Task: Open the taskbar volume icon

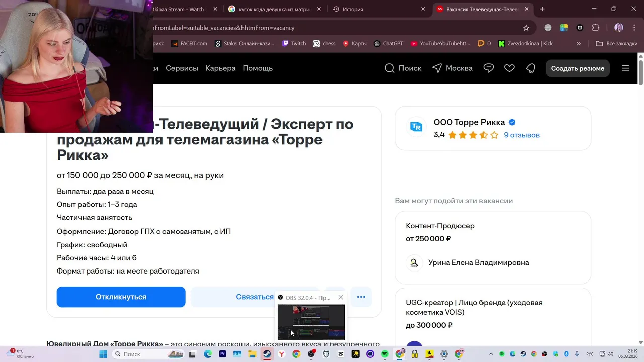Action: click(610, 354)
